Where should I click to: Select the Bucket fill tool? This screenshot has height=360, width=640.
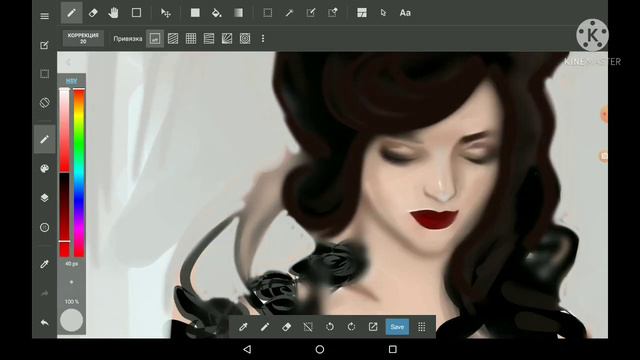pos(217,13)
